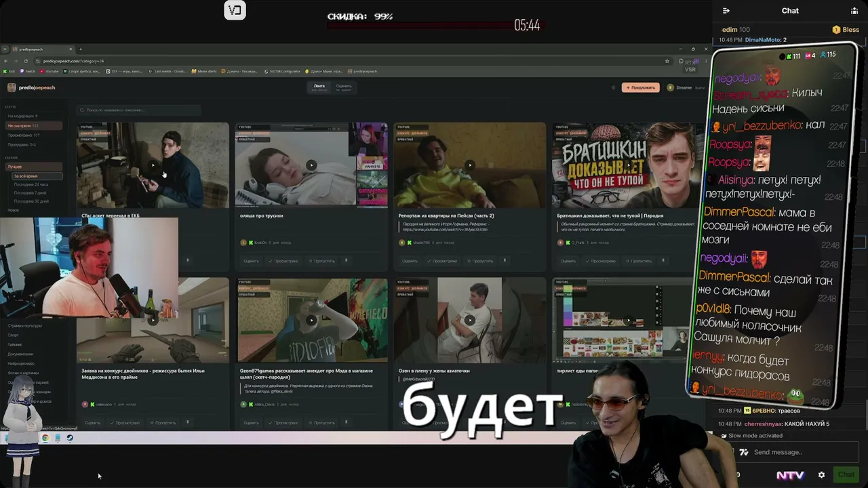The width and height of the screenshot is (868, 488).
Task: Choose the 'Последние 24 часа' period
Action: (31, 184)
